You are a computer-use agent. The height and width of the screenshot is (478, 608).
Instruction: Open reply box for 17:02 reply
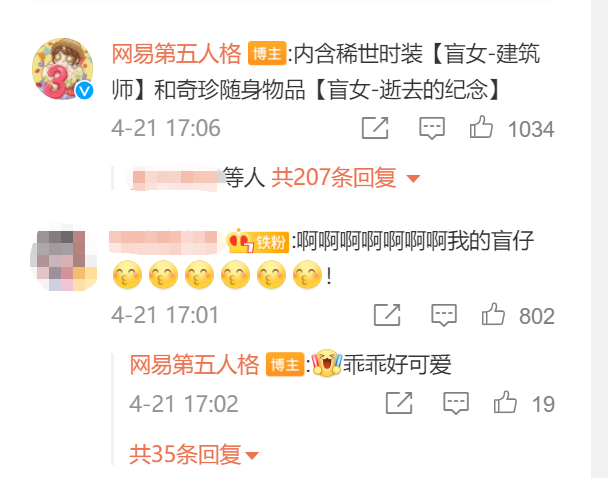point(456,403)
